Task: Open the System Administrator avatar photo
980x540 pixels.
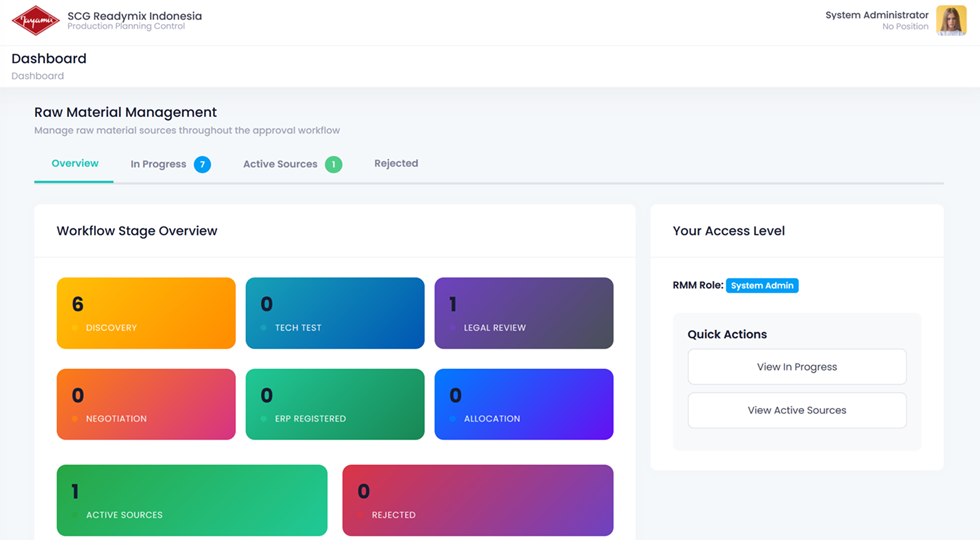Action: 950,20
